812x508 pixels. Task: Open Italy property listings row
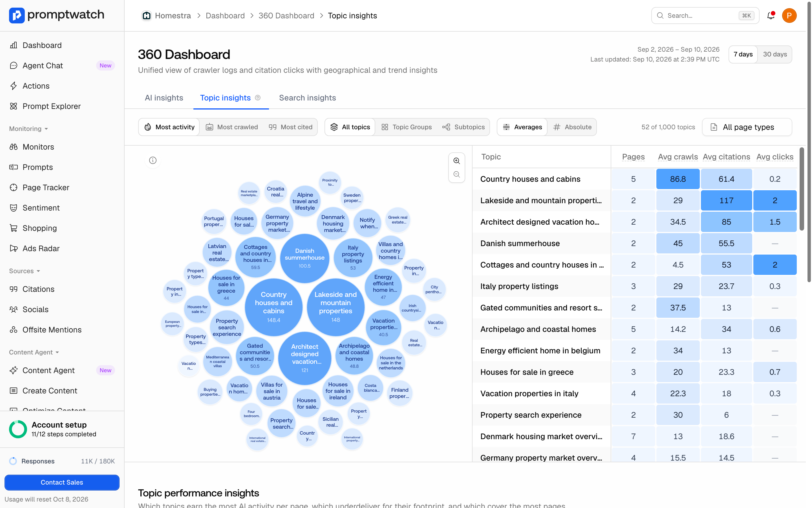point(635,286)
